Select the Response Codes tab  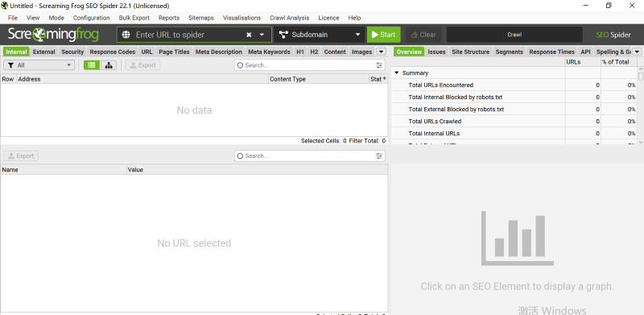pos(113,52)
